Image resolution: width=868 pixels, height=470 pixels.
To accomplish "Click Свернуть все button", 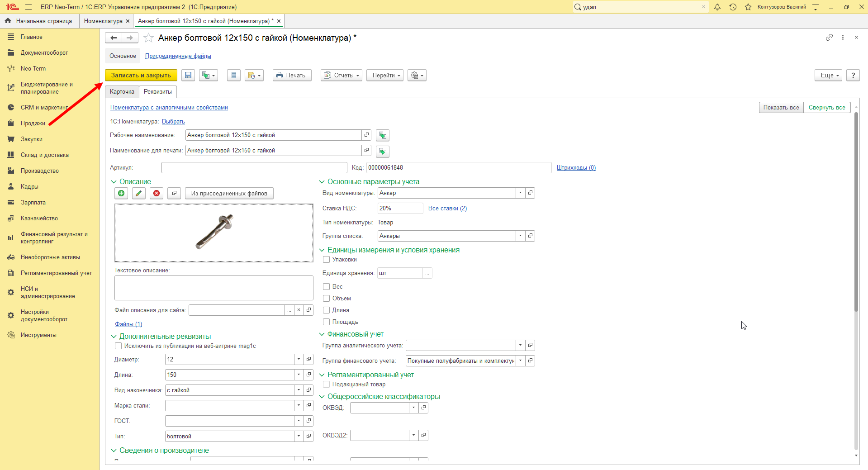I will 827,108.
